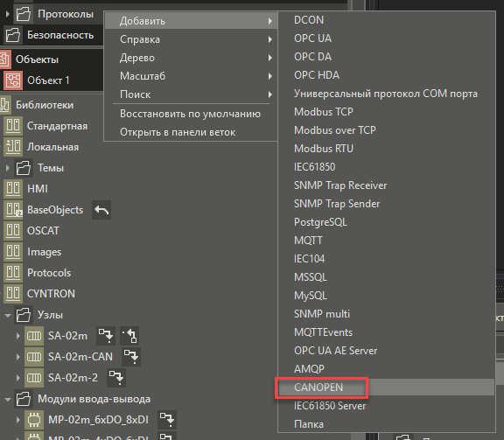
Task: Add an OPC DA protocol
Action: pyautogui.click(x=387, y=57)
